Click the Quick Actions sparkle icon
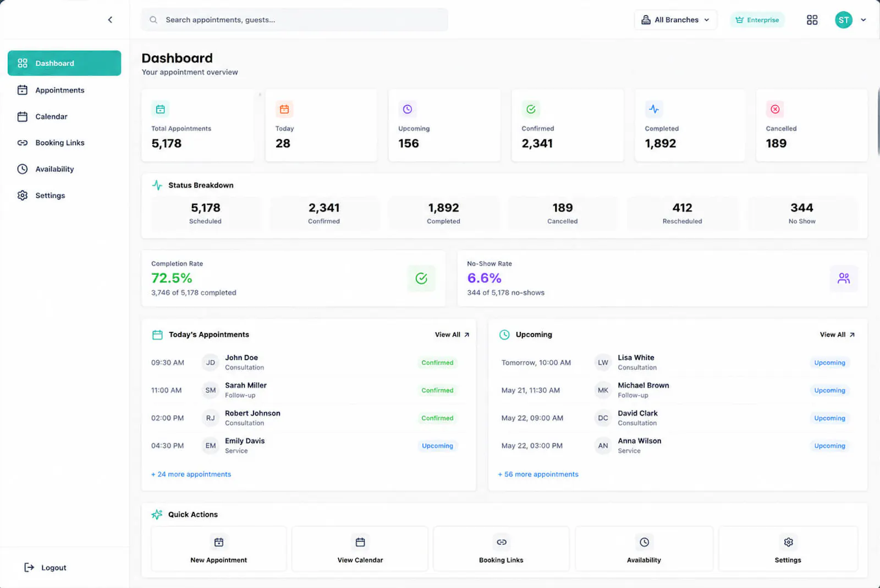This screenshot has width=880, height=588. [x=157, y=514]
